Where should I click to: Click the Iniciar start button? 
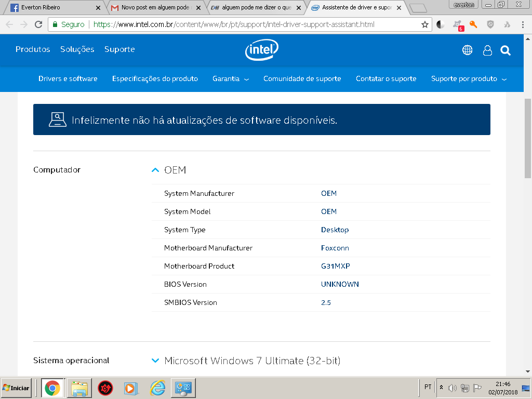(x=16, y=388)
